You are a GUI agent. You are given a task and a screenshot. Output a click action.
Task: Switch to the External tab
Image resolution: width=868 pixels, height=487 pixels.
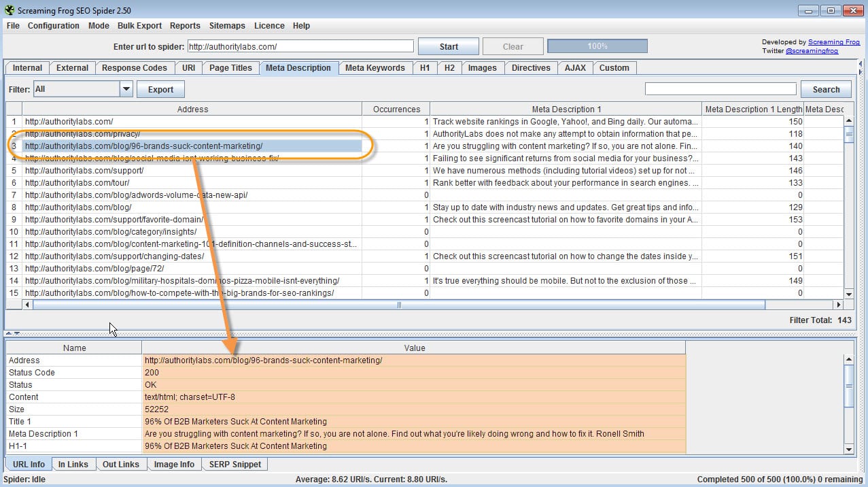coord(72,68)
